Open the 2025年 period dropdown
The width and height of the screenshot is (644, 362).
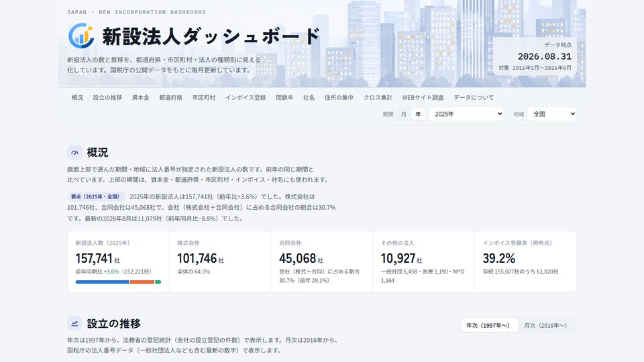coord(466,114)
